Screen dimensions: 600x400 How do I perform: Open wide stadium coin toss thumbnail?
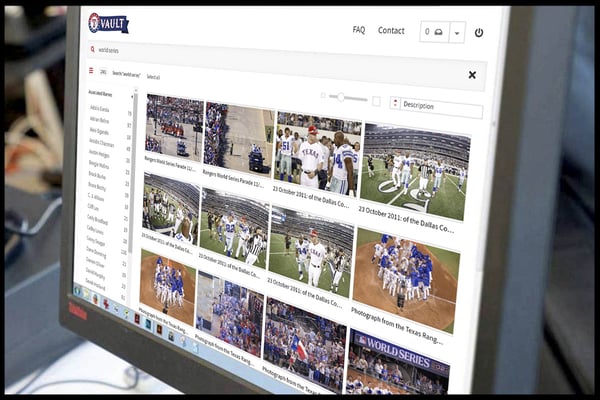point(415,172)
